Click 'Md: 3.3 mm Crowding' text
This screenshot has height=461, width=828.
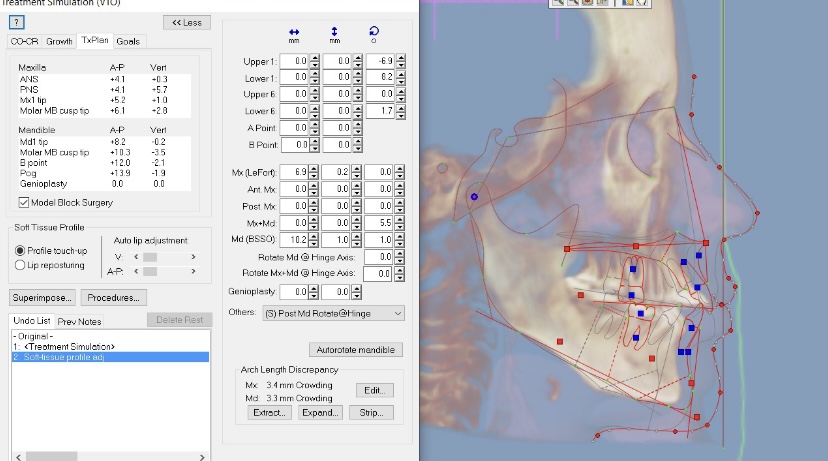tap(289, 398)
